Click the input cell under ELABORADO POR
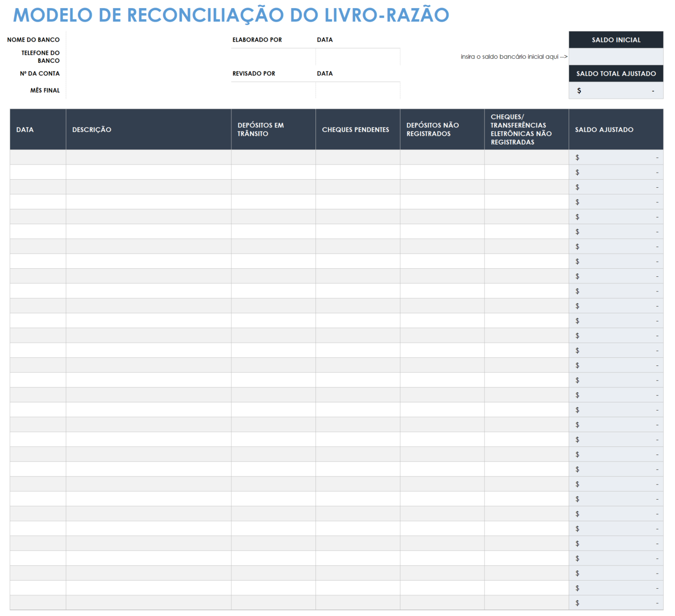675x616 pixels. coord(273,57)
